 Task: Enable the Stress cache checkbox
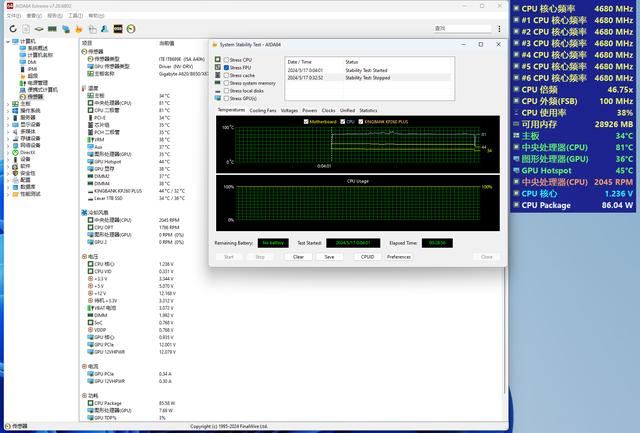click(226, 75)
